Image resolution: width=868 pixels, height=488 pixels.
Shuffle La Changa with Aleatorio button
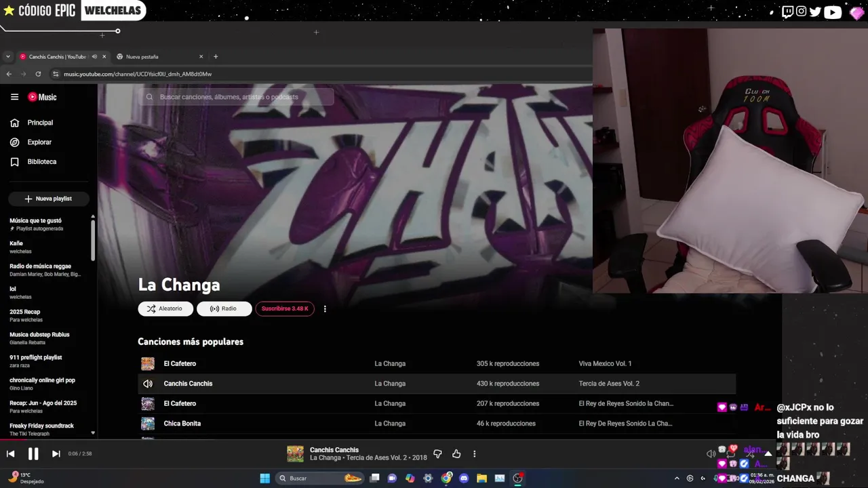(x=165, y=308)
